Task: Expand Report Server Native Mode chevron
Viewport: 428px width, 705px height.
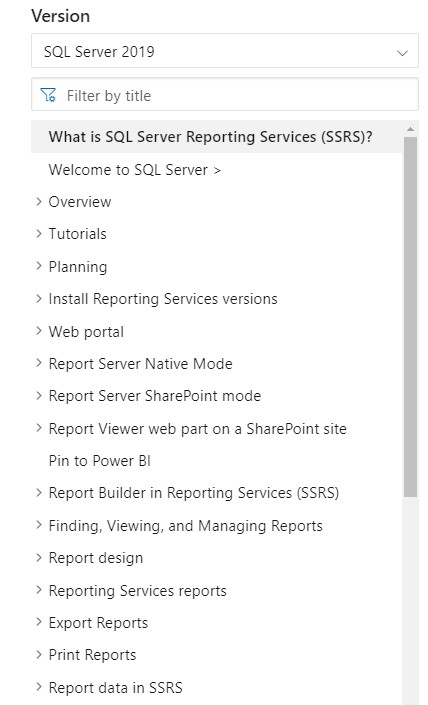Action: pyautogui.click(x=39, y=363)
